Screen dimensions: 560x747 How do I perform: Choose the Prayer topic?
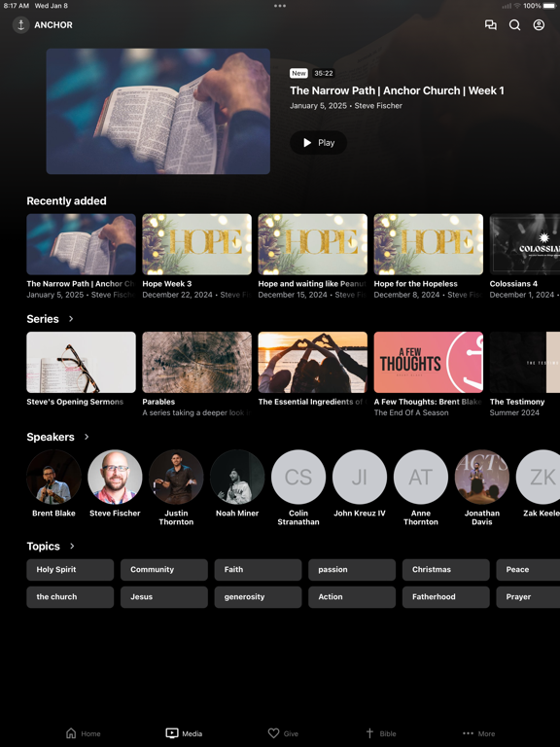click(528, 597)
